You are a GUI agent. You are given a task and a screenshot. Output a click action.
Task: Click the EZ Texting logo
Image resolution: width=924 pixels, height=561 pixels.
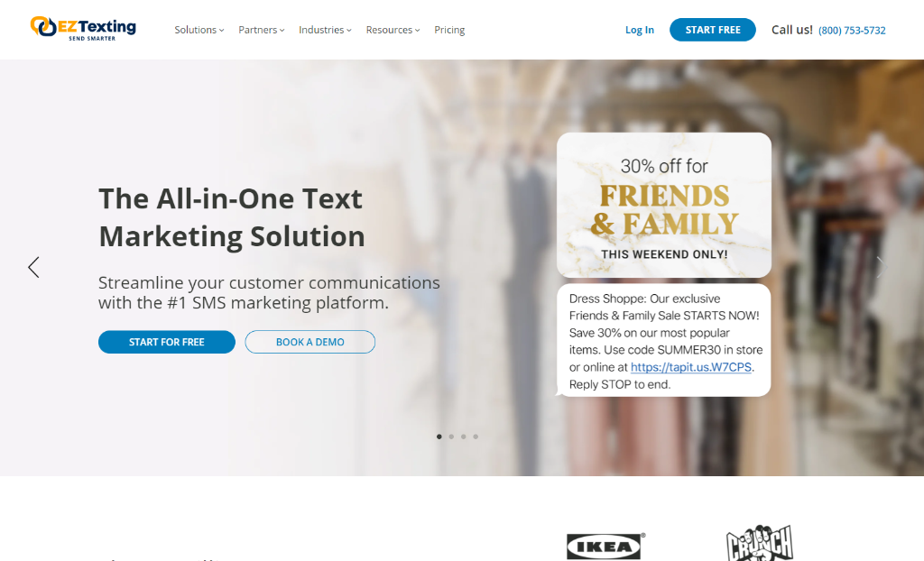pyautogui.click(x=83, y=28)
